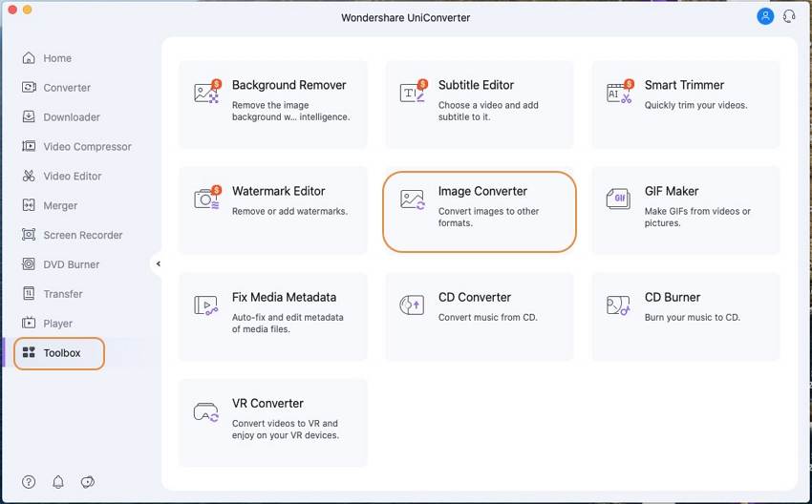Viewport: 812px width, 504px height.
Task: Open the help question mark icon
Action: click(29, 482)
